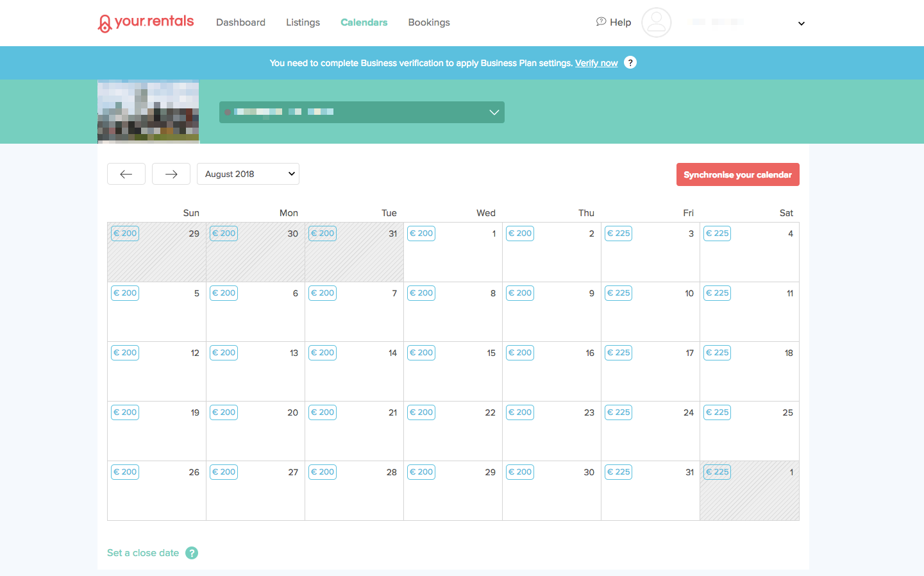
Task: Click the Set a close date link
Action: pos(143,553)
